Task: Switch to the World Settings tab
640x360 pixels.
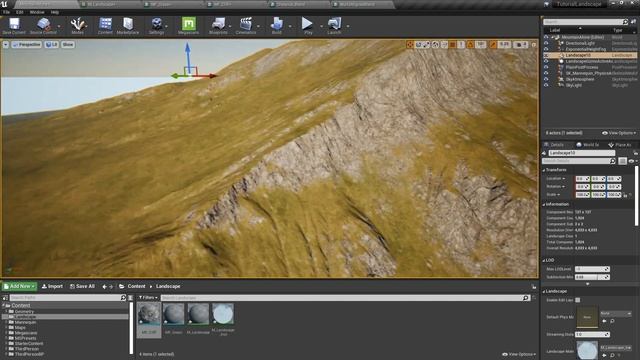Action: [x=588, y=145]
